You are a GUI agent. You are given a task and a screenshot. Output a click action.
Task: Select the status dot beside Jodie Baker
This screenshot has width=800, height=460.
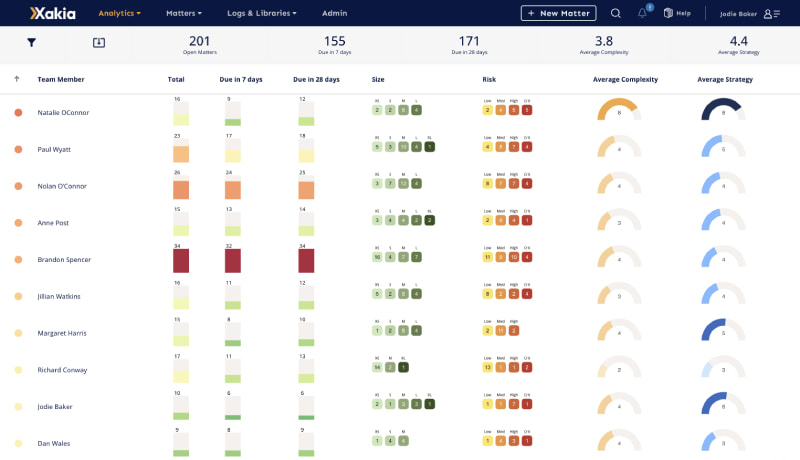coord(18,406)
